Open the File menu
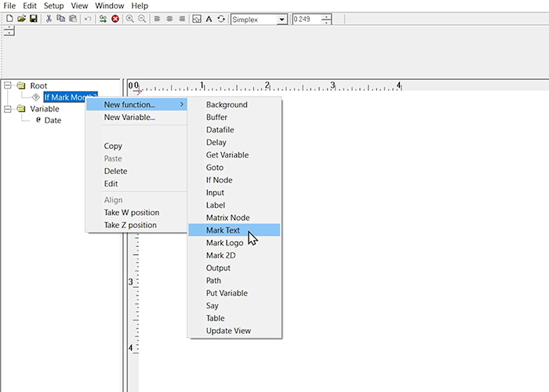This screenshot has width=549, height=392. pos(9,5)
